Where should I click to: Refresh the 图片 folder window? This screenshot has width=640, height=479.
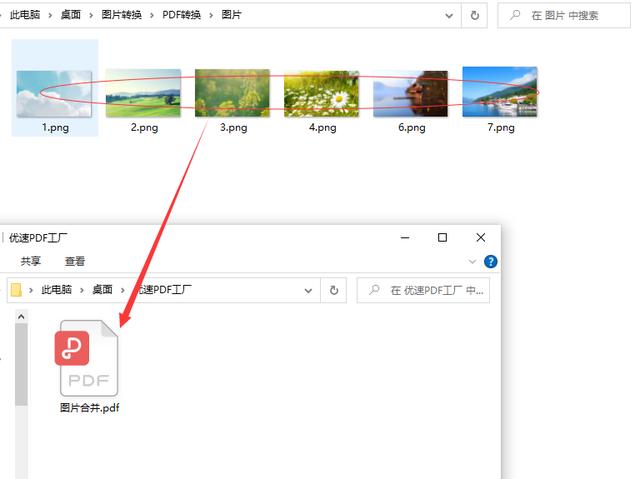pos(475,16)
